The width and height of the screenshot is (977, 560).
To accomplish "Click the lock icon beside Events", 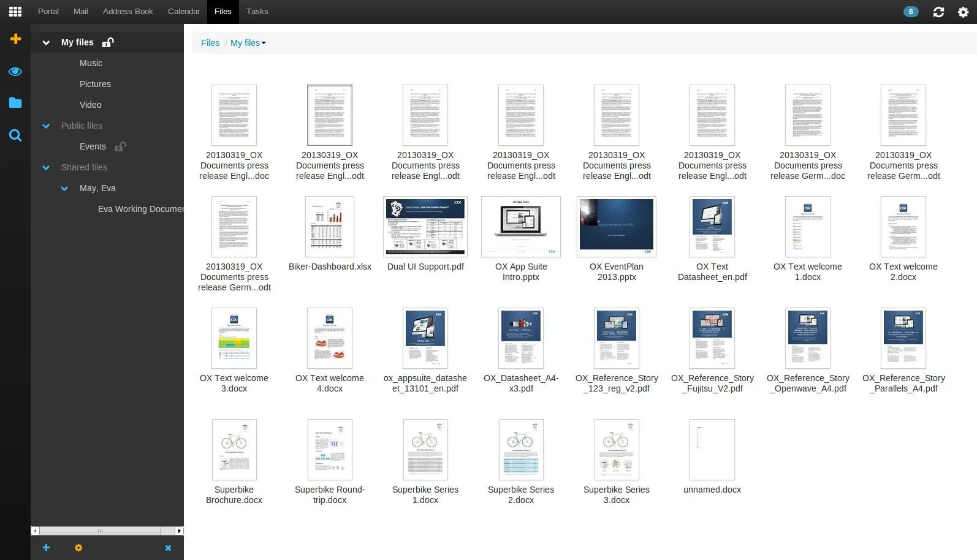I will (x=120, y=146).
